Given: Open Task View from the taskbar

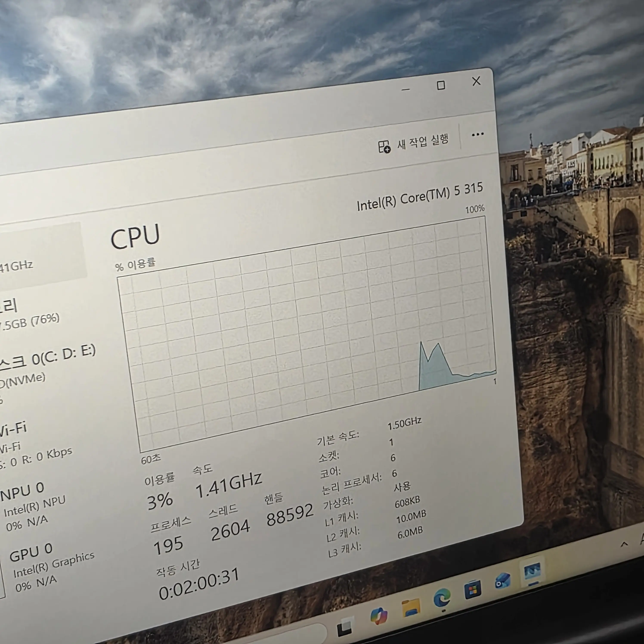Looking at the screenshot, I should pos(344,628).
